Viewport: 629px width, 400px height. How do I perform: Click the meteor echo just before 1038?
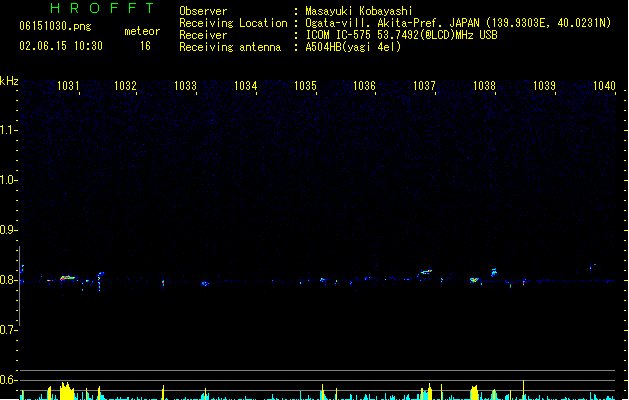click(x=474, y=280)
